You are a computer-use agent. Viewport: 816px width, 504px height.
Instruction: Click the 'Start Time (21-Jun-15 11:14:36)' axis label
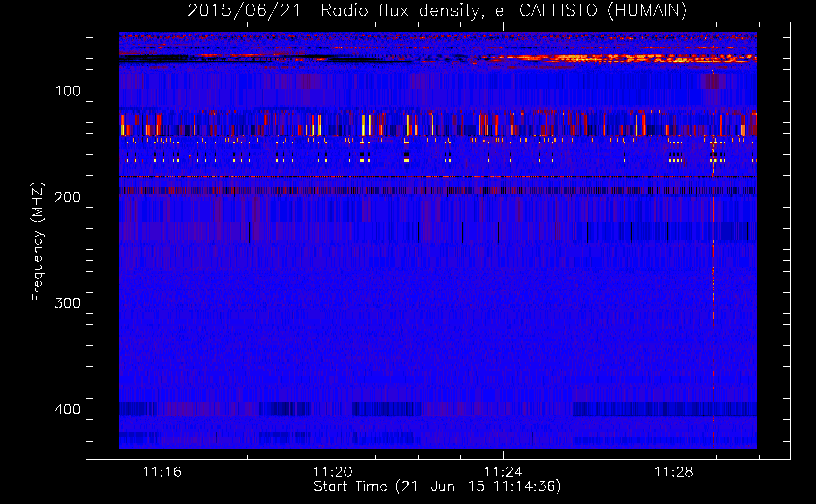(x=437, y=487)
